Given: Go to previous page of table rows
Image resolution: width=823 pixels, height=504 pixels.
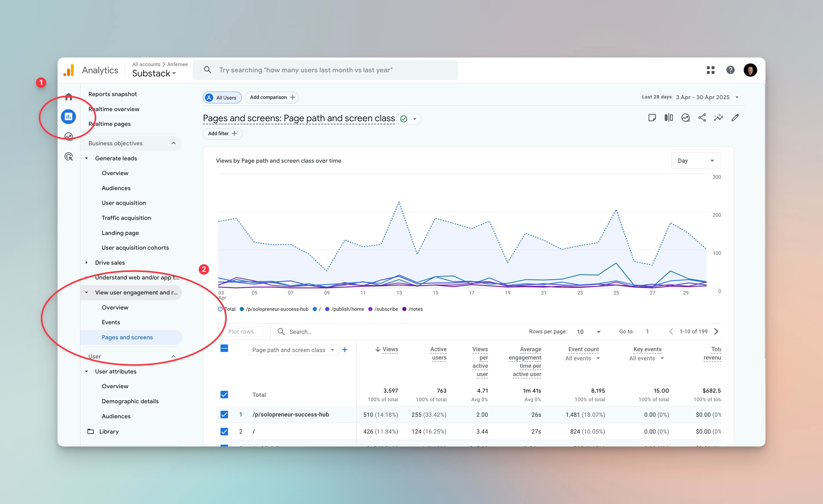Looking at the screenshot, I should 671,332.
